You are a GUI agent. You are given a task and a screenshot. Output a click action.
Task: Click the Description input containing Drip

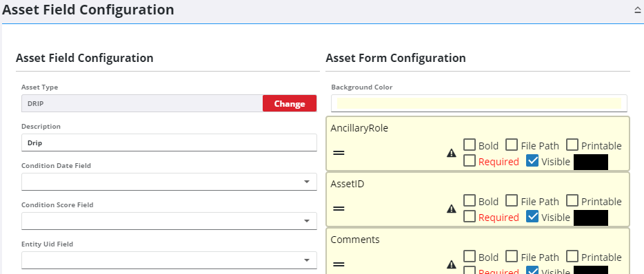pyautogui.click(x=169, y=143)
